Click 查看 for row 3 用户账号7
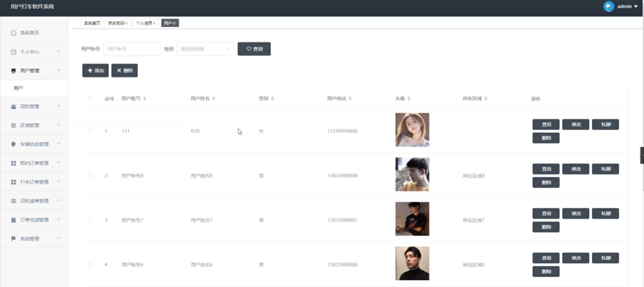The height and width of the screenshot is (287, 644). click(546, 213)
